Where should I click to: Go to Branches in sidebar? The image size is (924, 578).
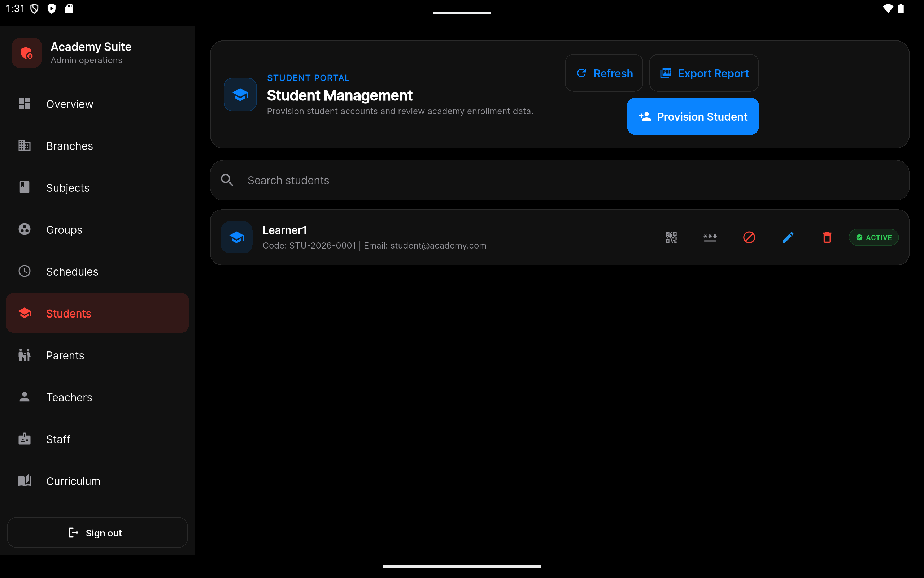pos(97,146)
